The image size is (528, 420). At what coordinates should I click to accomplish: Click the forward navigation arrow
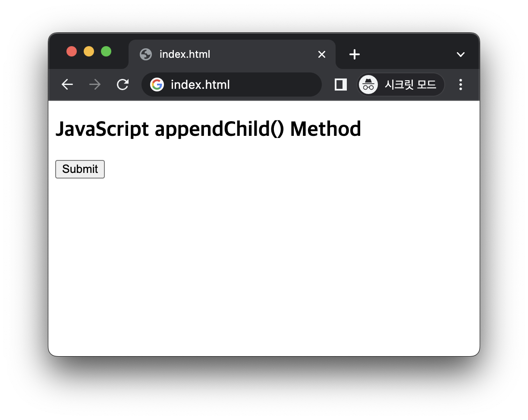(x=95, y=85)
